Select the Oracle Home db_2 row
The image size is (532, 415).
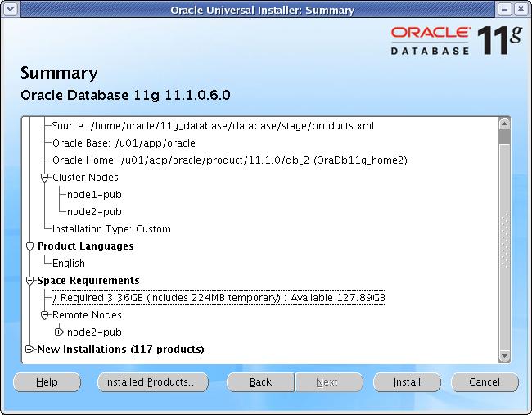(230, 160)
